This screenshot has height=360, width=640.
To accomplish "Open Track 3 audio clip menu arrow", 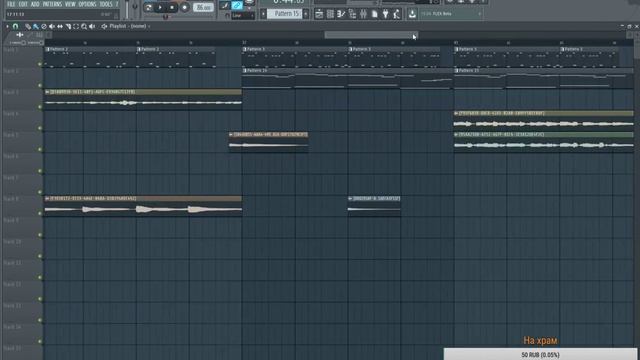I will point(47,92).
